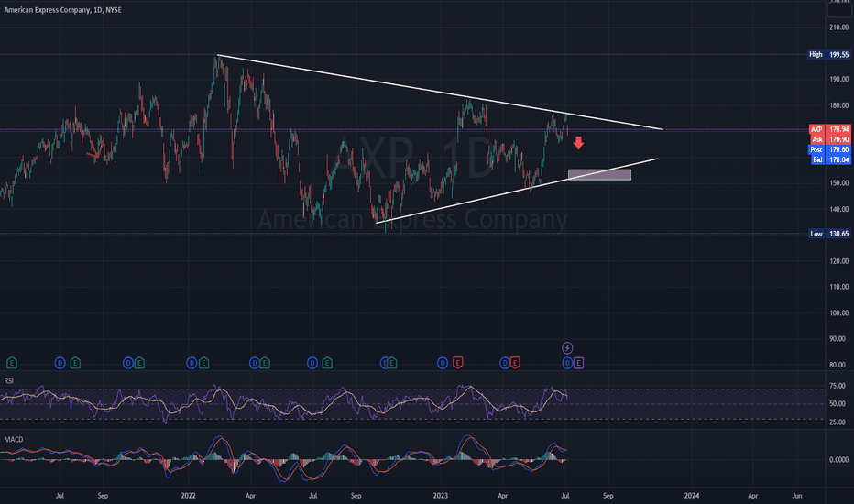Click the MACD indicator label
Image resolution: width=854 pixels, height=504 pixels.
14,439
